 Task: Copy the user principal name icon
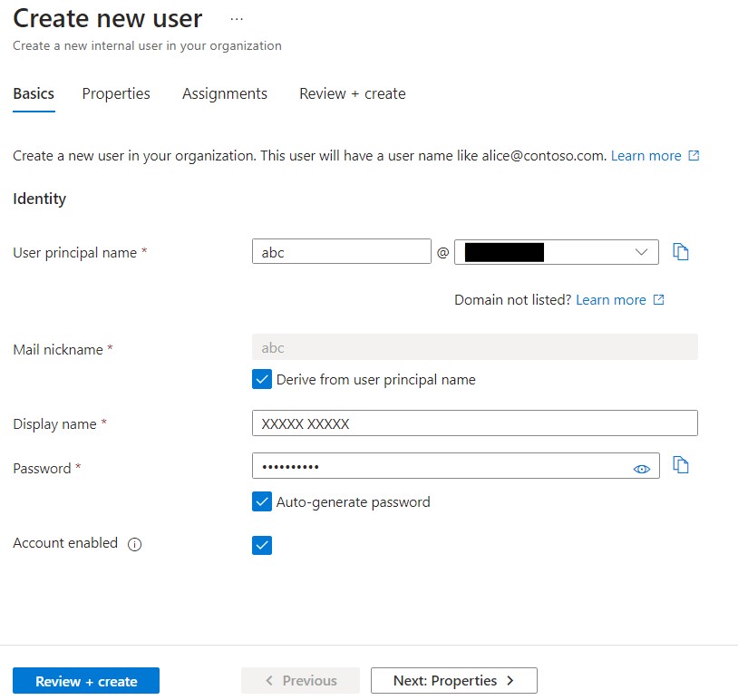(x=681, y=252)
